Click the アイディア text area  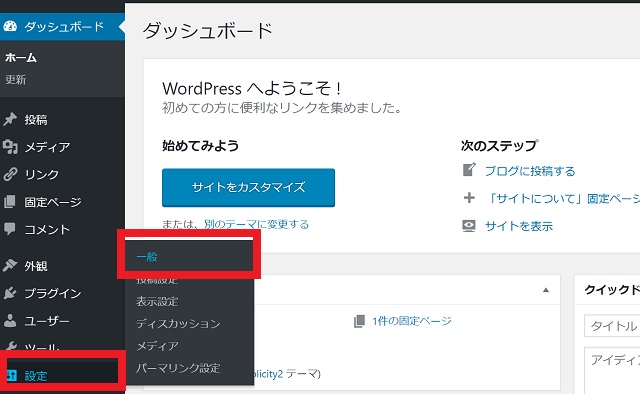click(612, 370)
